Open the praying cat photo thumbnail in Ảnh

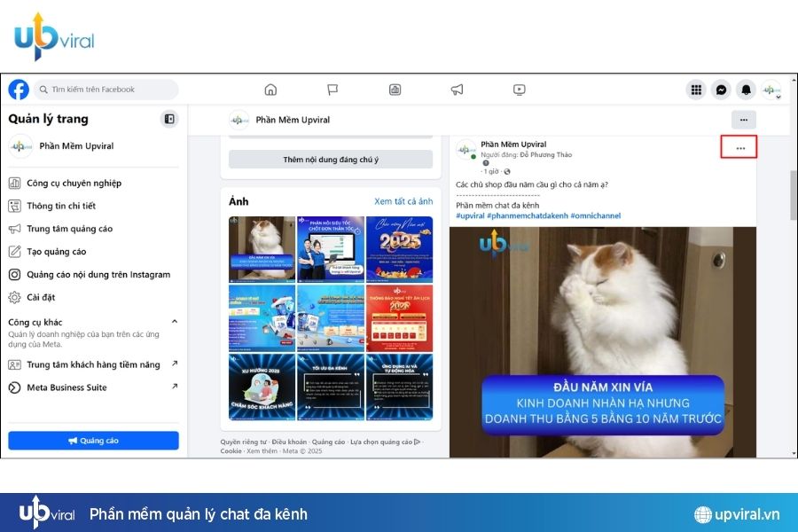[x=262, y=249]
